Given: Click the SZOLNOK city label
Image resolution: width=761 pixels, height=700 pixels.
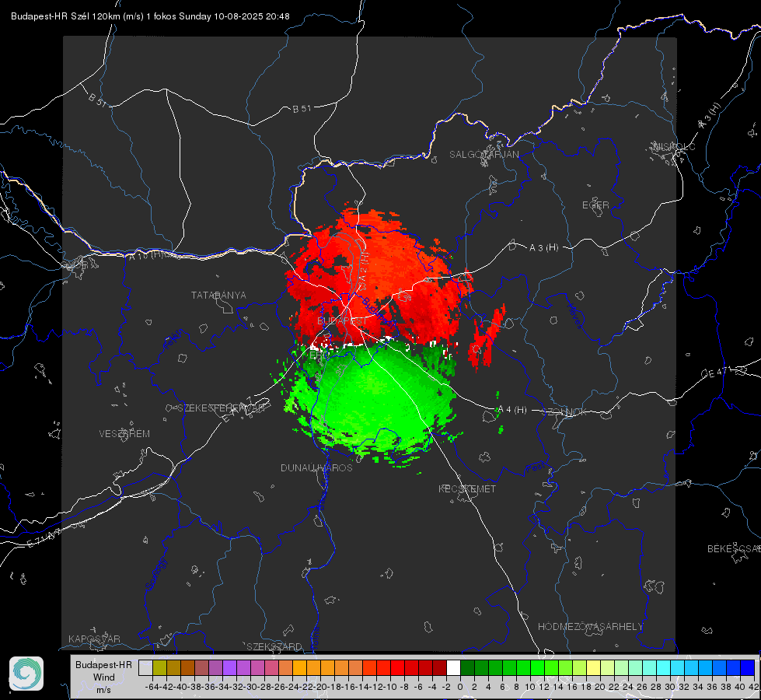Looking at the screenshot, I should click(x=564, y=412).
